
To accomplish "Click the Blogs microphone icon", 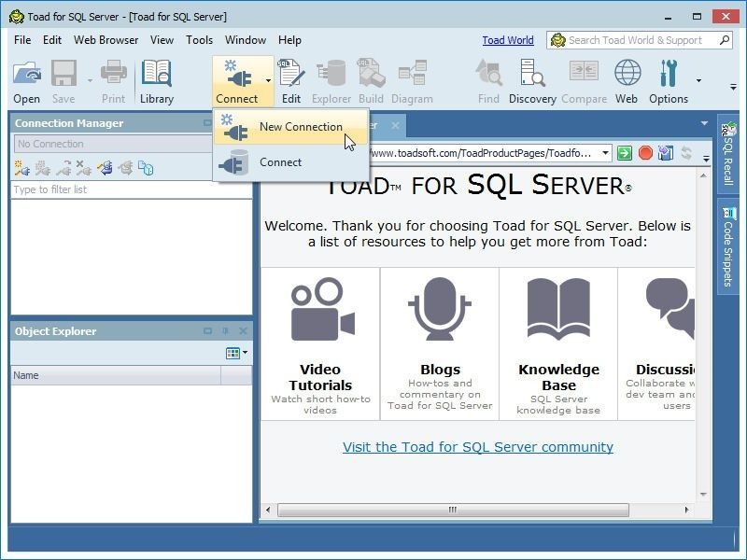I will (x=439, y=309).
